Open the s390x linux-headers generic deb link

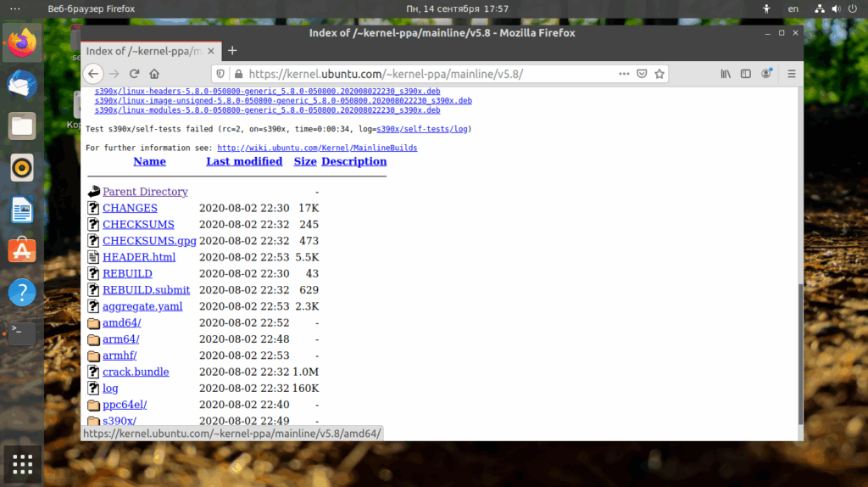[267, 92]
